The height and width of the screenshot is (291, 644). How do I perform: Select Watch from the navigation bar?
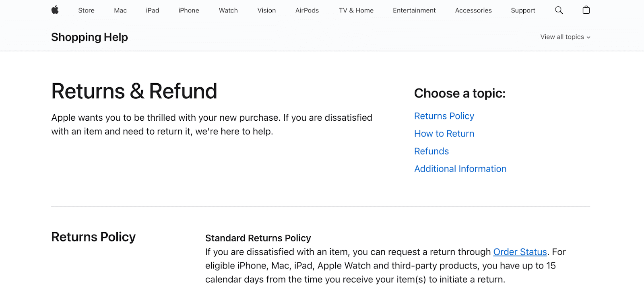point(228,10)
